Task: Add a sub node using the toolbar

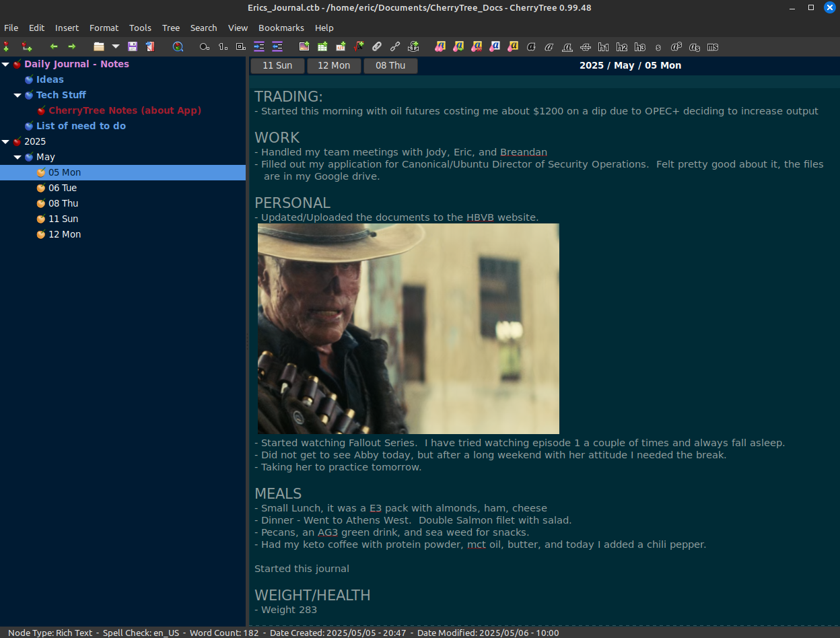Action: [26, 46]
